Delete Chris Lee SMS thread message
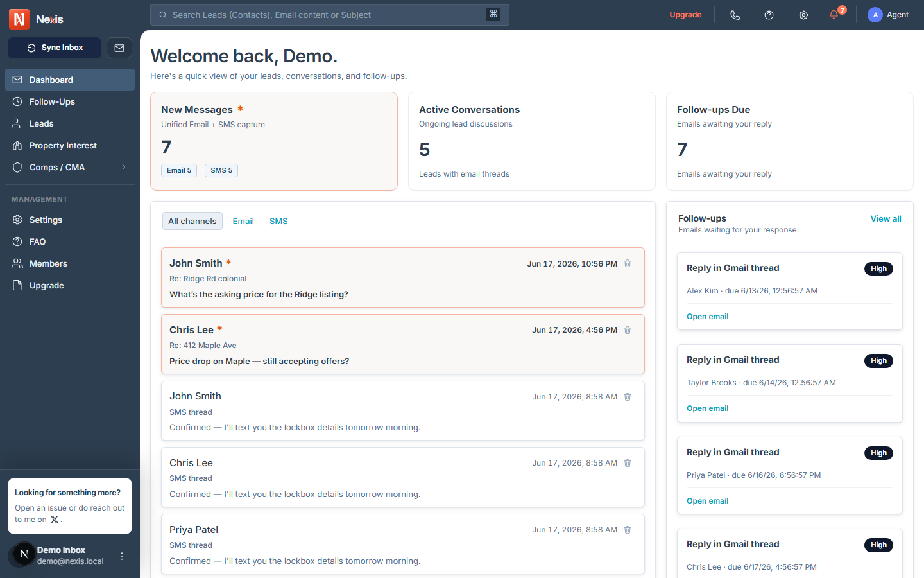The width and height of the screenshot is (924, 578). tap(628, 463)
